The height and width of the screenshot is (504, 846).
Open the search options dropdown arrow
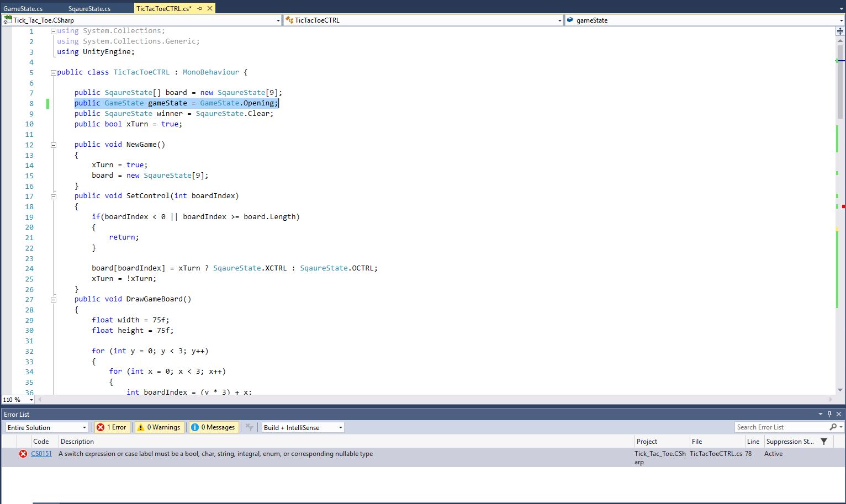pos(841,427)
